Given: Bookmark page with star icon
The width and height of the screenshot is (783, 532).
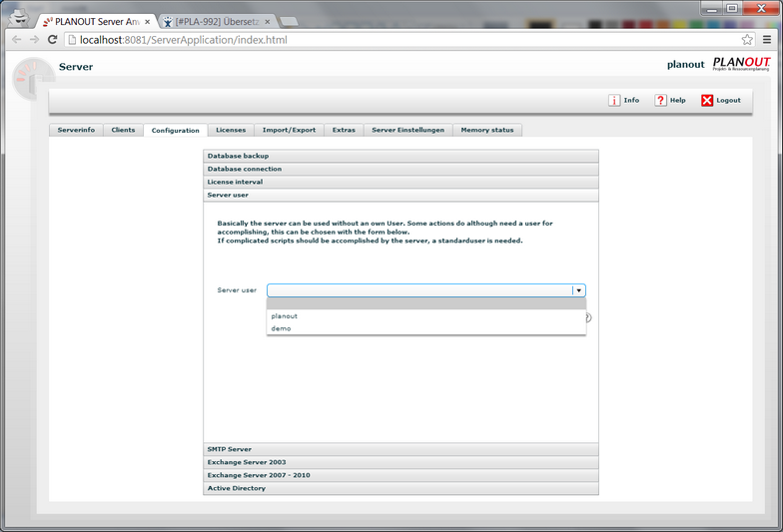Looking at the screenshot, I should point(747,40).
